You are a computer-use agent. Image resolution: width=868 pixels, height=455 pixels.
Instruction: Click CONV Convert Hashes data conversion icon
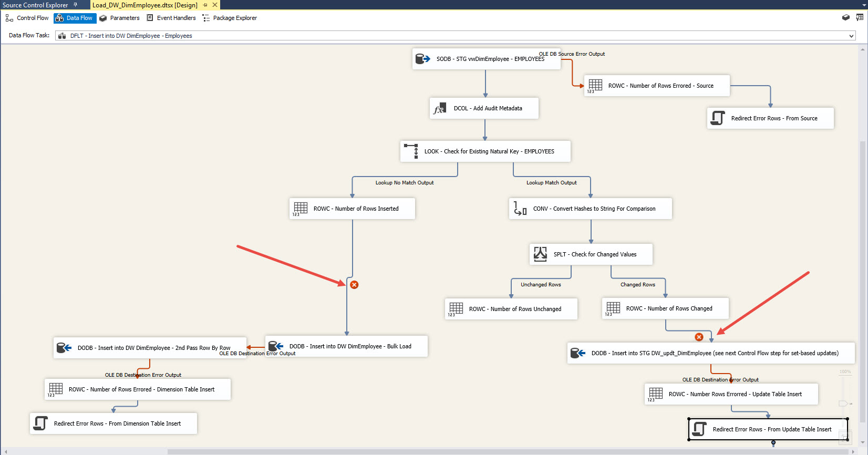click(x=520, y=209)
